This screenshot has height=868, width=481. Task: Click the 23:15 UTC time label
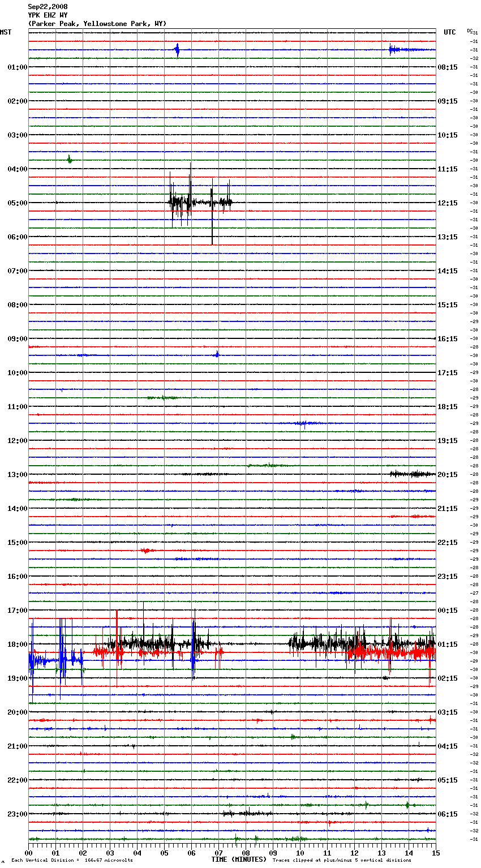click(448, 577)
